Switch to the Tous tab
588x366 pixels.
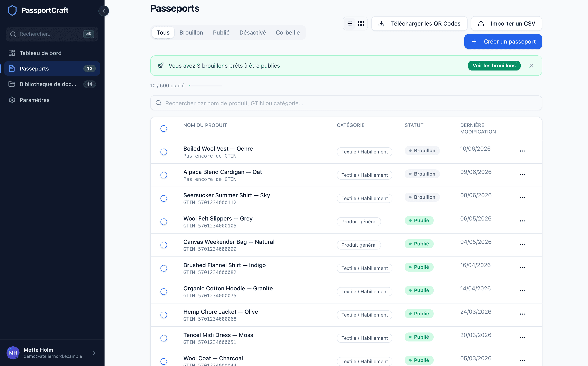pos(163,33)
